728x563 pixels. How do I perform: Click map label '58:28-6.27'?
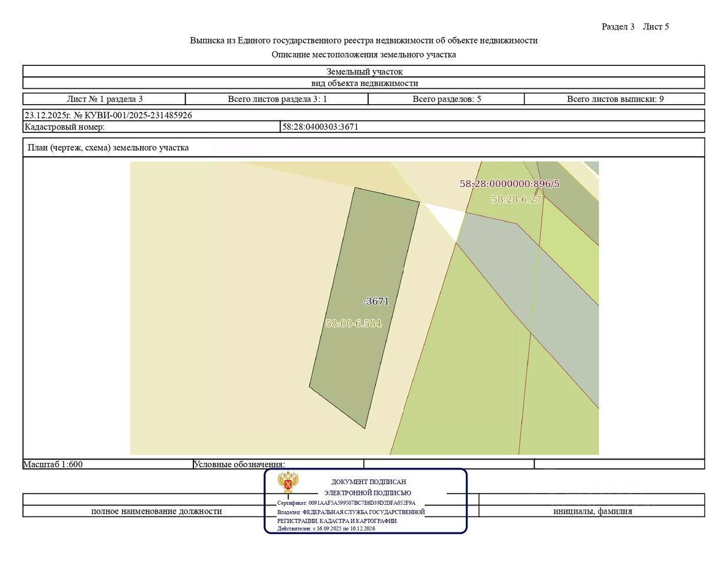(x=516, y=199)
